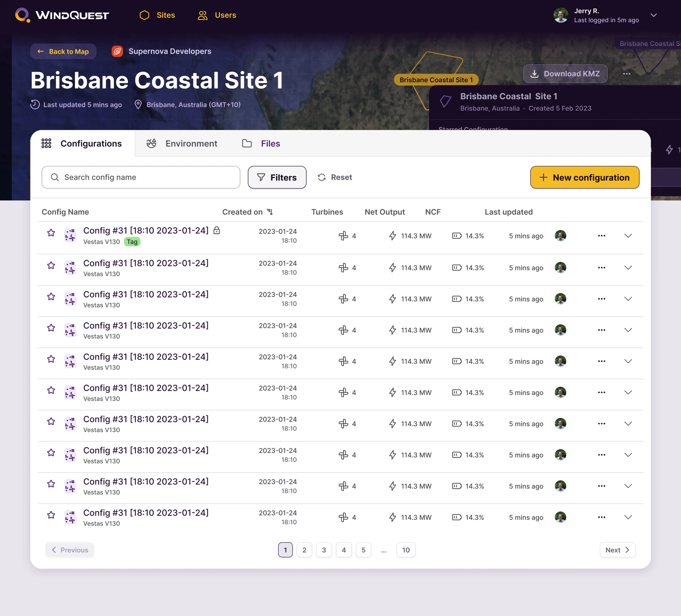
Task: Click the Download KMZ button
Action: (x=565, y=74)
